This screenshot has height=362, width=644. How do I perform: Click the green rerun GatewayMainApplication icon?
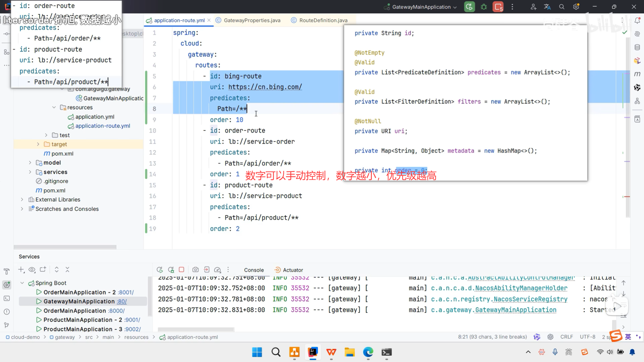pos(469,7)
